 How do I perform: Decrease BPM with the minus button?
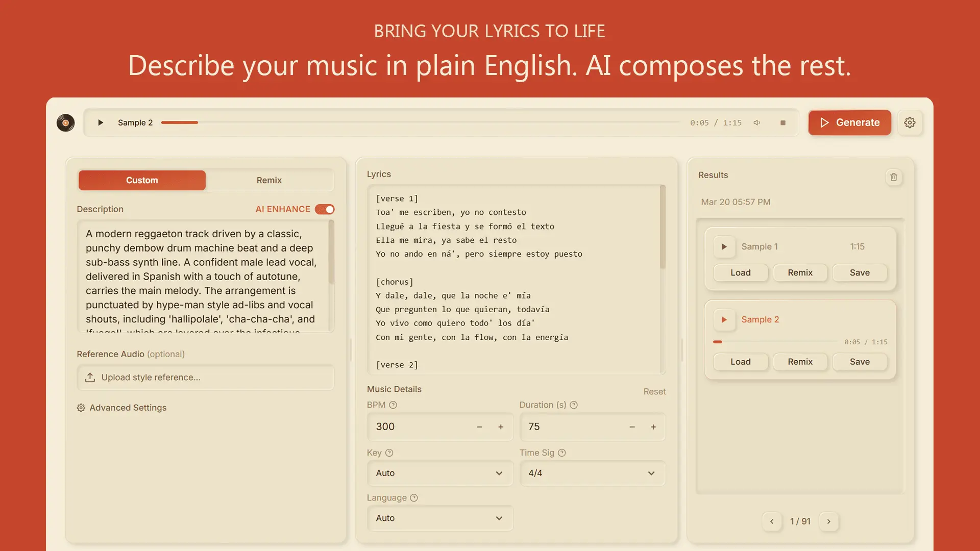(479, 427)
